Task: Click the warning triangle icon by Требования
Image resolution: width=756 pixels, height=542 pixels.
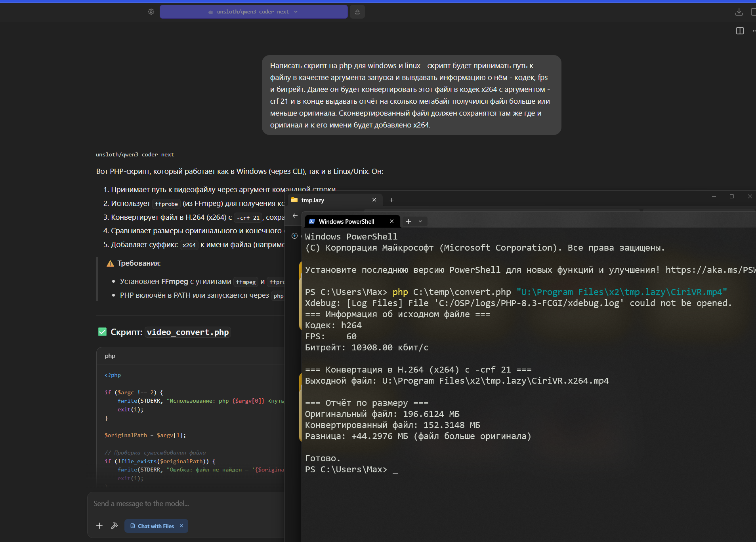Action: [110, 264]
